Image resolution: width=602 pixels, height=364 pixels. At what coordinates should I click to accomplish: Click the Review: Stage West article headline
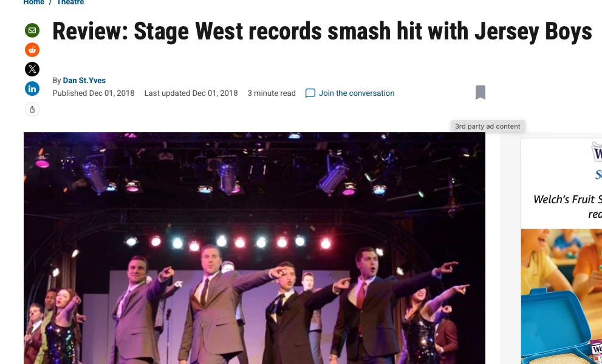322,31
